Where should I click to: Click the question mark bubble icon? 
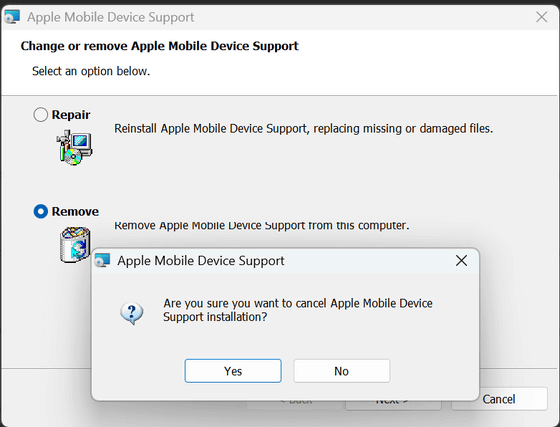click(x=132, y=313)
